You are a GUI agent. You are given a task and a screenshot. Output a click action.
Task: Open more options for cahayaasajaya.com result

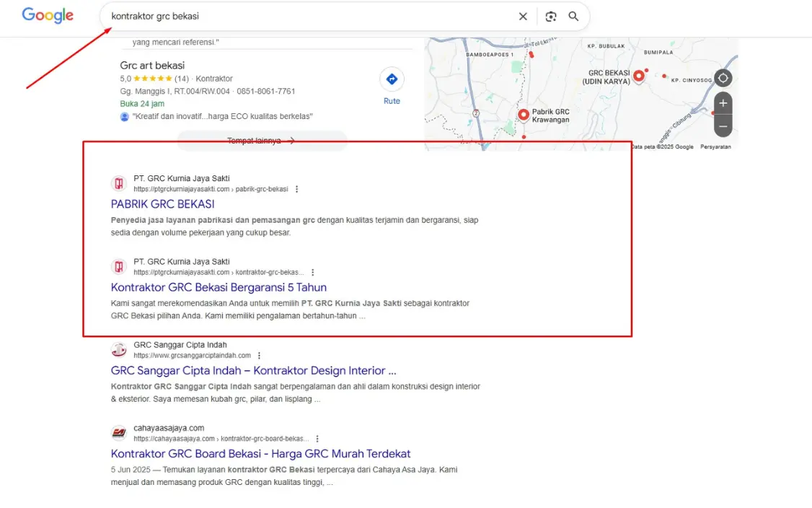pos(317,439)
